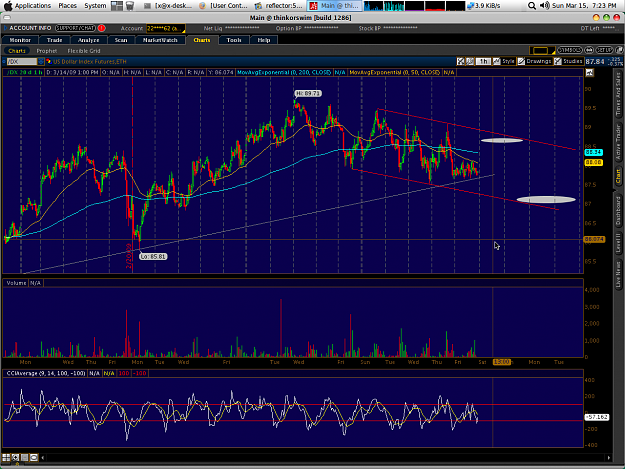
Task: Click the detach window icon after Set Up
Action: [x=619, y=50]
